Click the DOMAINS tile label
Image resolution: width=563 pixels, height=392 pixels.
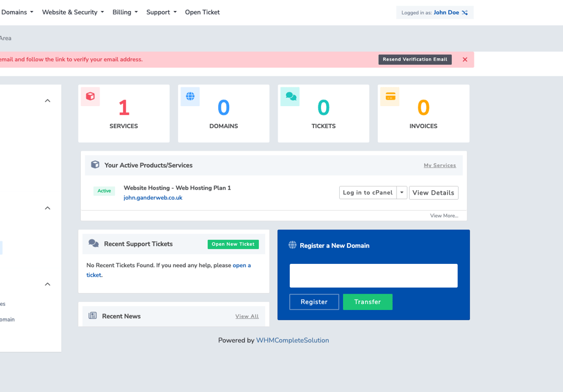click(x=224, y=126)
